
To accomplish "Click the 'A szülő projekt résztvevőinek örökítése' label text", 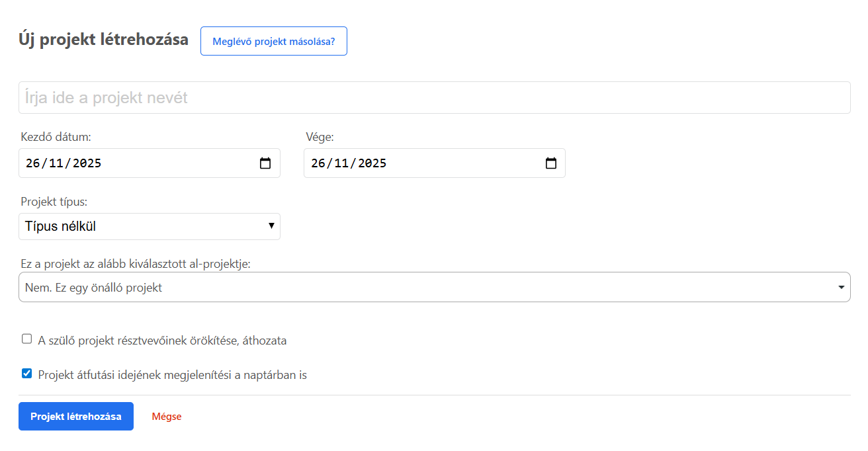I will [x=162, y=341].
